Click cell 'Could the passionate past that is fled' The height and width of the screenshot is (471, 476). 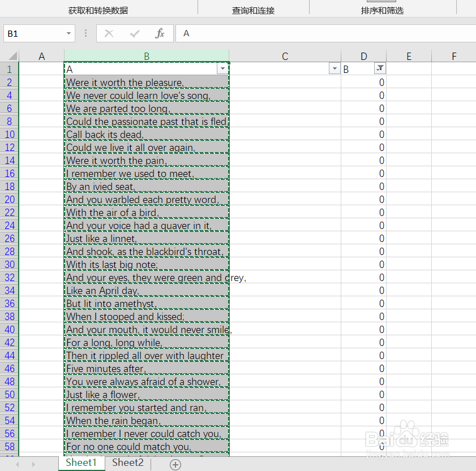coord(147,121)
